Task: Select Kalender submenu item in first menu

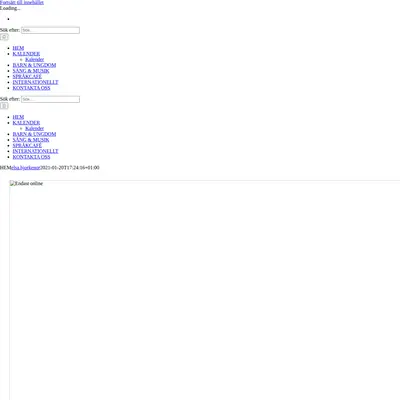Action: click(35, 59)
